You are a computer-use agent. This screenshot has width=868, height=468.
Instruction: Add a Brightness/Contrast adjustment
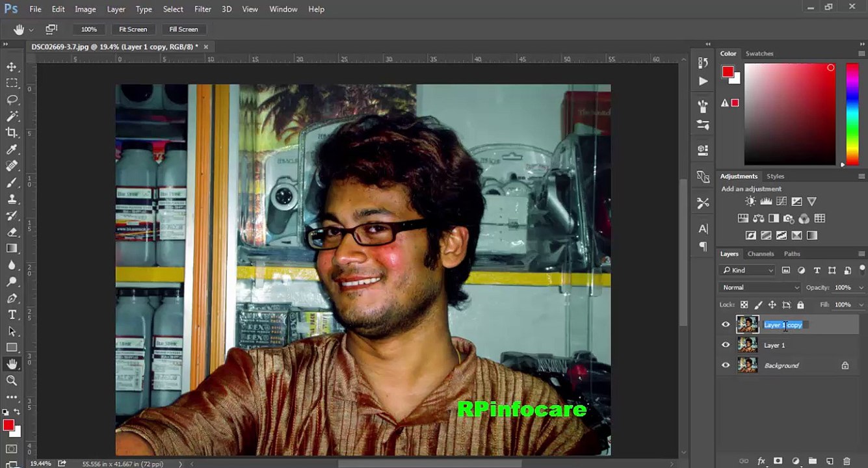(750, 201)
